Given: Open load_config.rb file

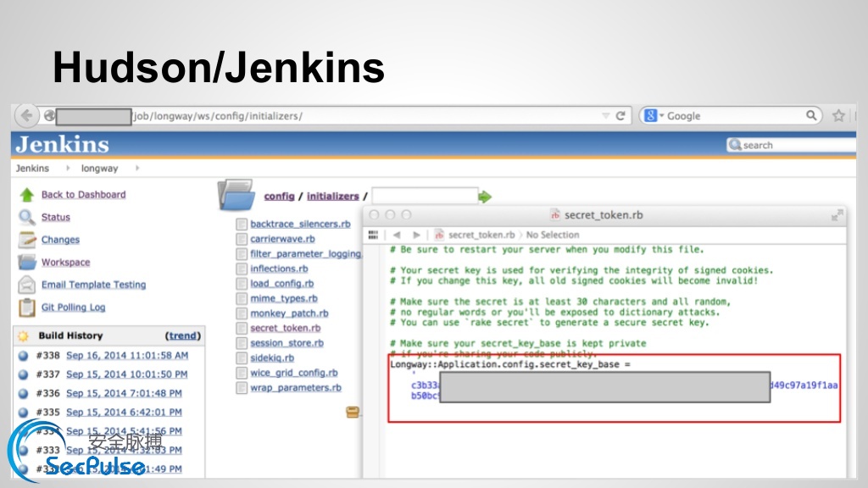Looking at the screenshot, I should (281, 284).
